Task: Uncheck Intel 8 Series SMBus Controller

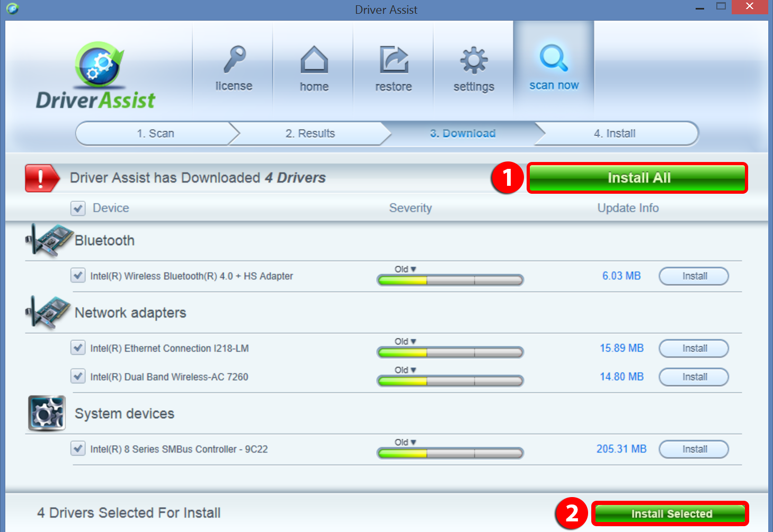Action: 78,448
